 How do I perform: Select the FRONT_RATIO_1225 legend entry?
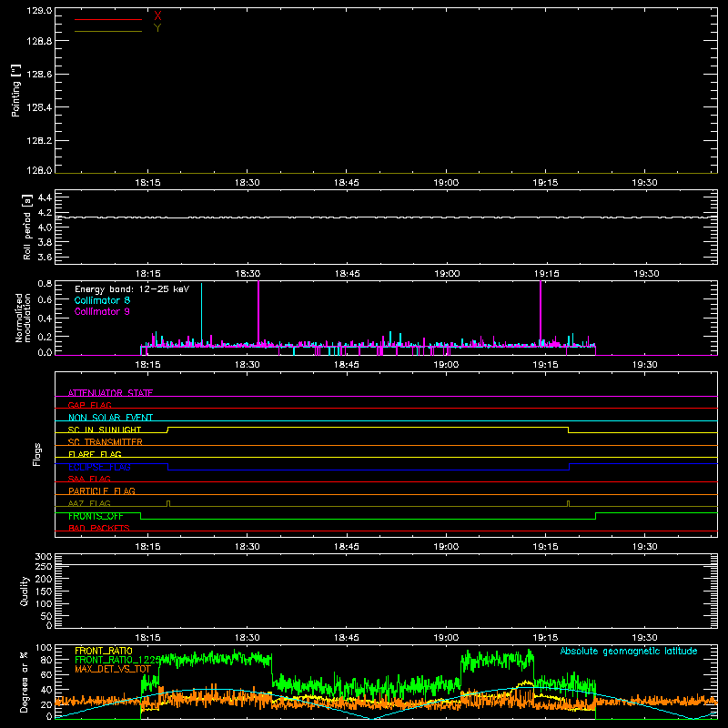[117, 660]
